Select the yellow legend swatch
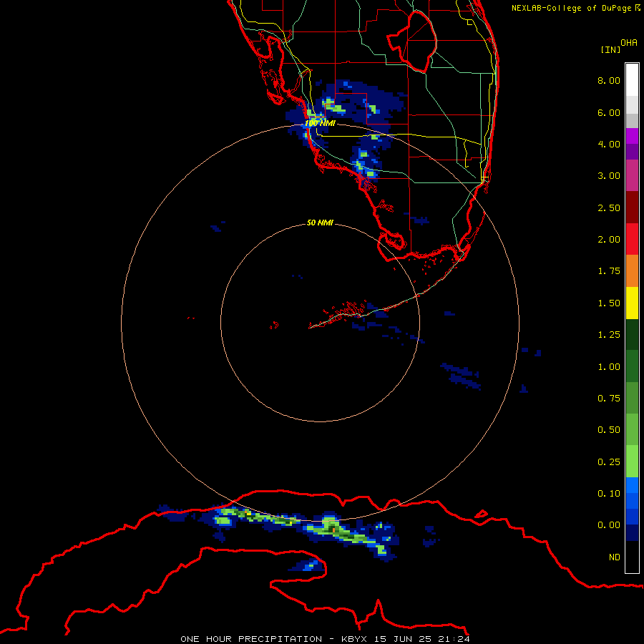Screen dimensions: 644x644 (632, 303)
